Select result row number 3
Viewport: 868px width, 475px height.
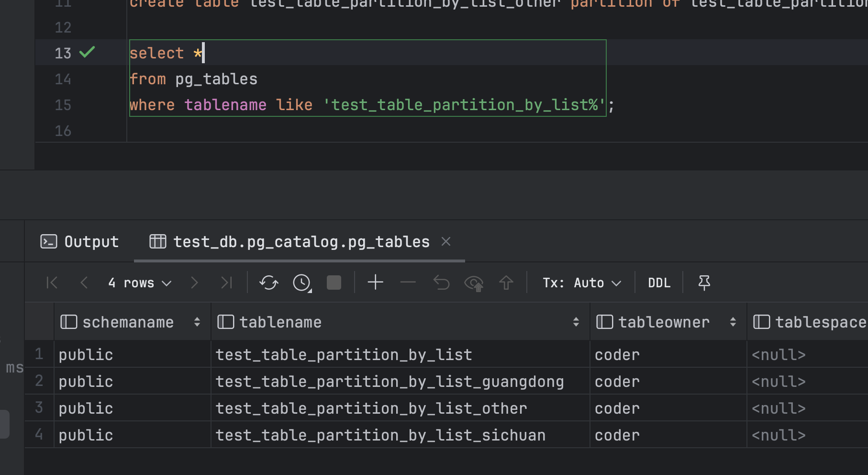39,408
